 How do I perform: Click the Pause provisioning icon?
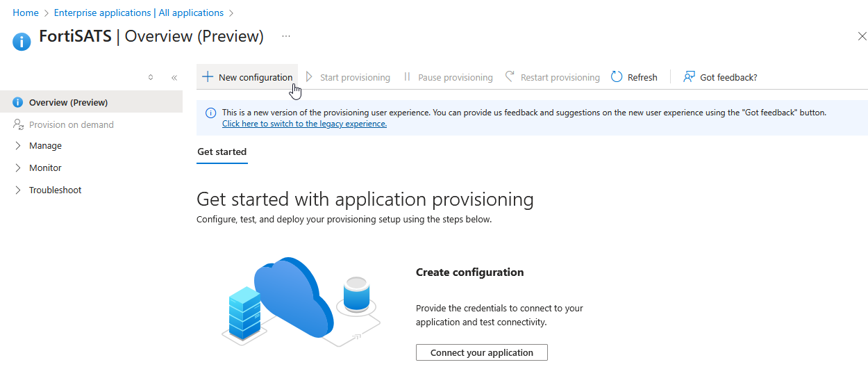(x=408, y=77)
